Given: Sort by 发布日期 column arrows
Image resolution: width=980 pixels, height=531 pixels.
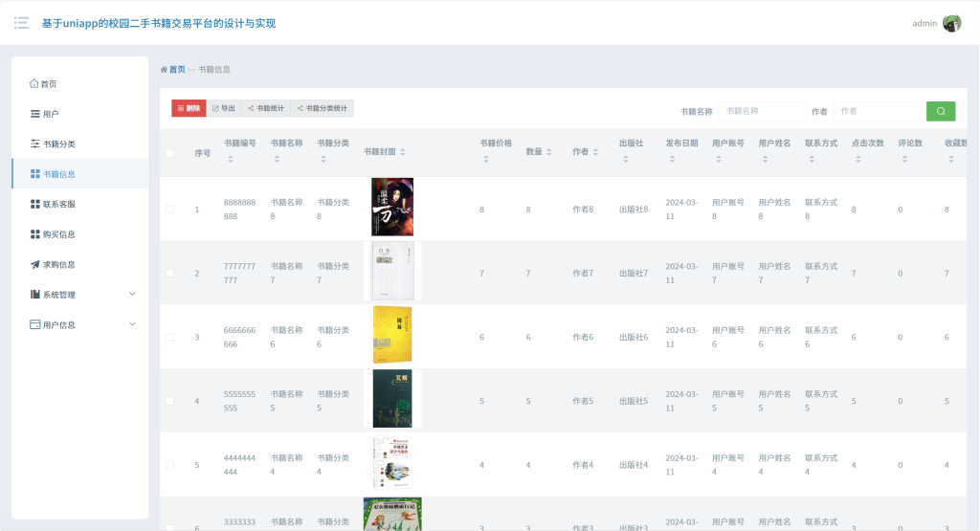Looking at the screenshot, I should tap(672, 159).
